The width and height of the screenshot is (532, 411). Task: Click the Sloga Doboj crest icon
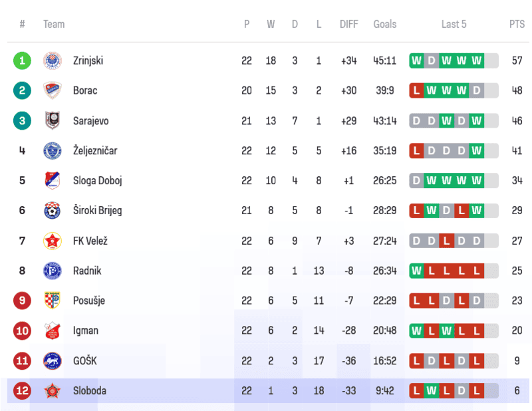click(52, 180)
